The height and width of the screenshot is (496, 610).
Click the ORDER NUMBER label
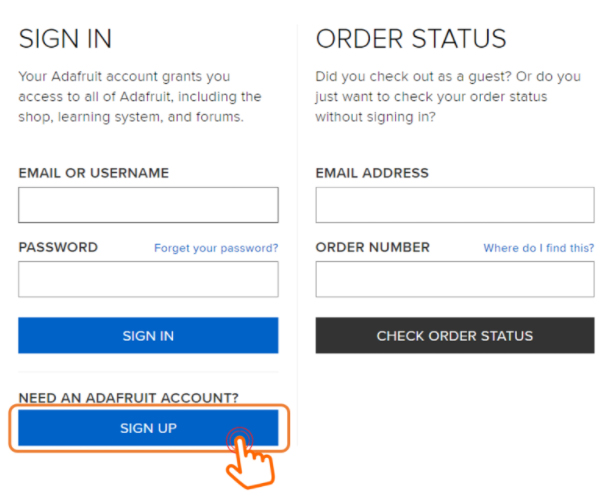(x=373, y=247)
